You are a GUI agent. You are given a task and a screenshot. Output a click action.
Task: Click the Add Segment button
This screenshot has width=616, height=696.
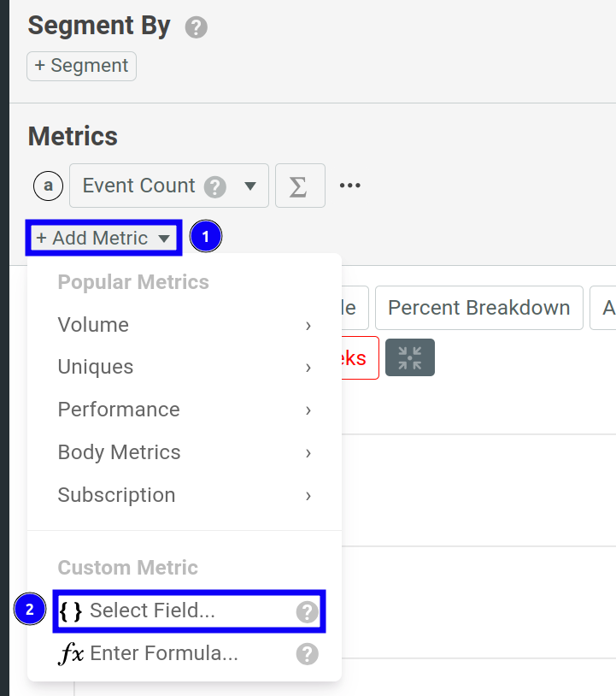pyautogui.click(x=81, y=65)
